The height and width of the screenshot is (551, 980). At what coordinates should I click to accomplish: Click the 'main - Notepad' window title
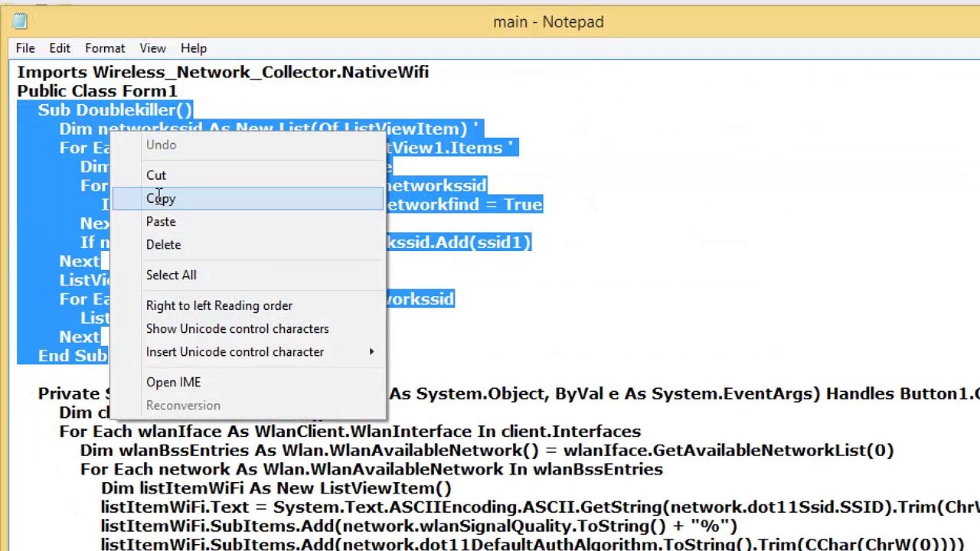pyautogui.click(x=548, y=22)
